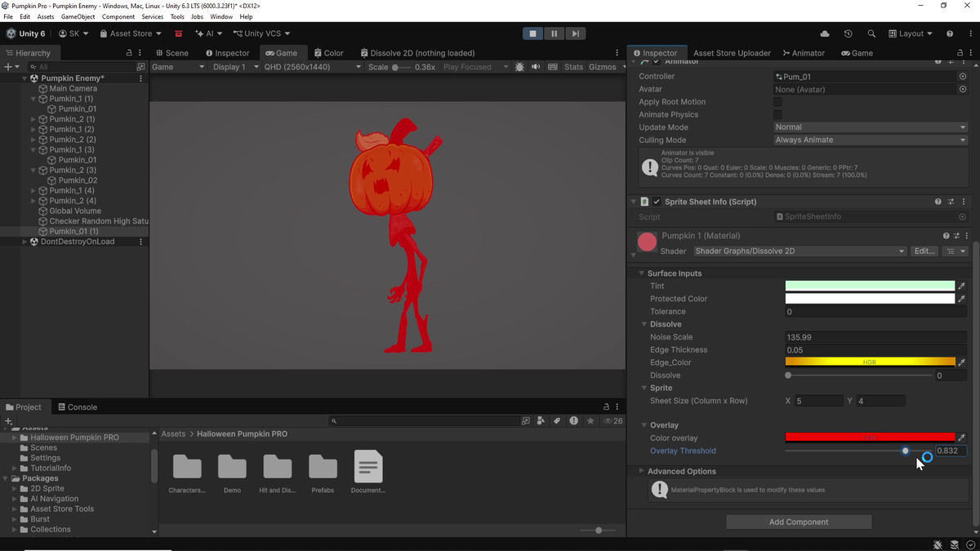Toggle the Game view debug bug icon
980x551 pixels.
[520, 67]
